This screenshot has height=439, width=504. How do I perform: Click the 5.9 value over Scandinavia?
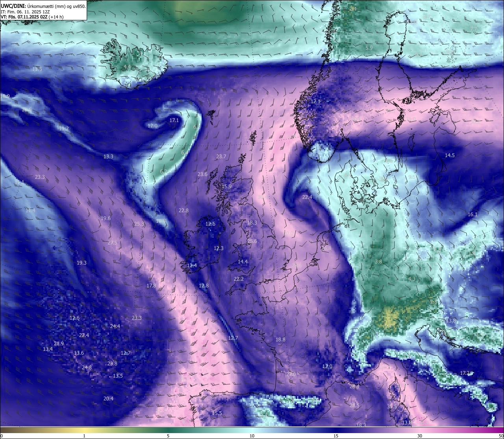tap(369, 48)
